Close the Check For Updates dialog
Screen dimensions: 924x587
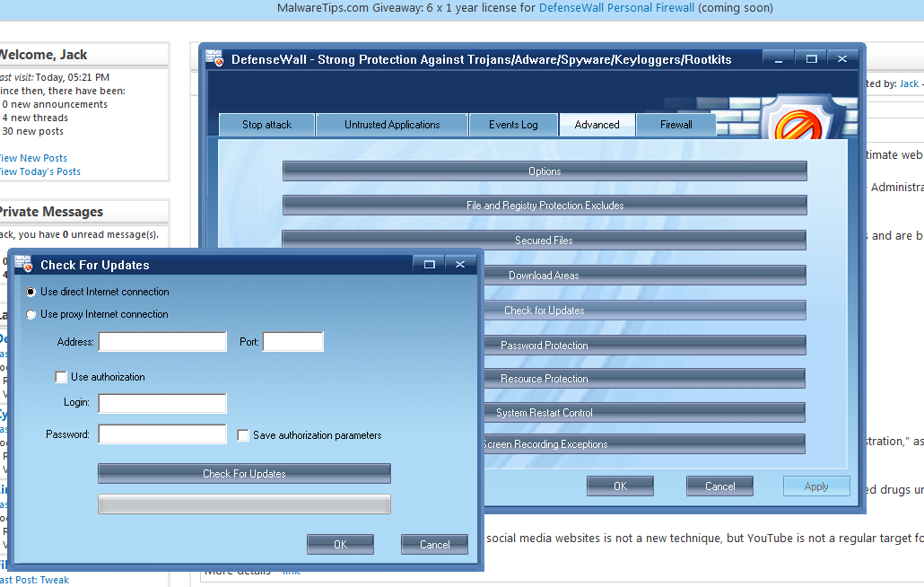click(460, 264)
